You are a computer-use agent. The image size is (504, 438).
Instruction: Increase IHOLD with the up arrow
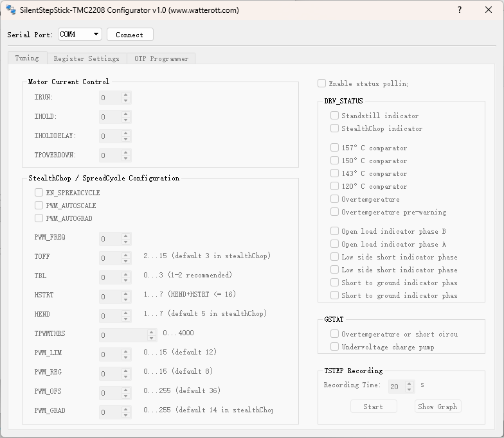pyautogui.click(x=126, y=114)
